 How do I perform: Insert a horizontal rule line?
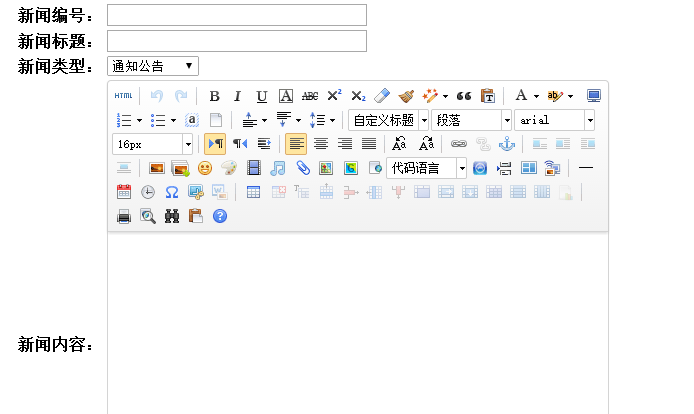pyautogui.click(x=586, y=168)
